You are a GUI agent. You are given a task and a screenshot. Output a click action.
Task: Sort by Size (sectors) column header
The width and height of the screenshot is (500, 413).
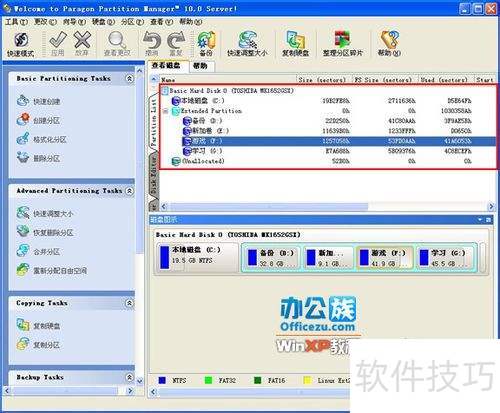tap(324, 80)
